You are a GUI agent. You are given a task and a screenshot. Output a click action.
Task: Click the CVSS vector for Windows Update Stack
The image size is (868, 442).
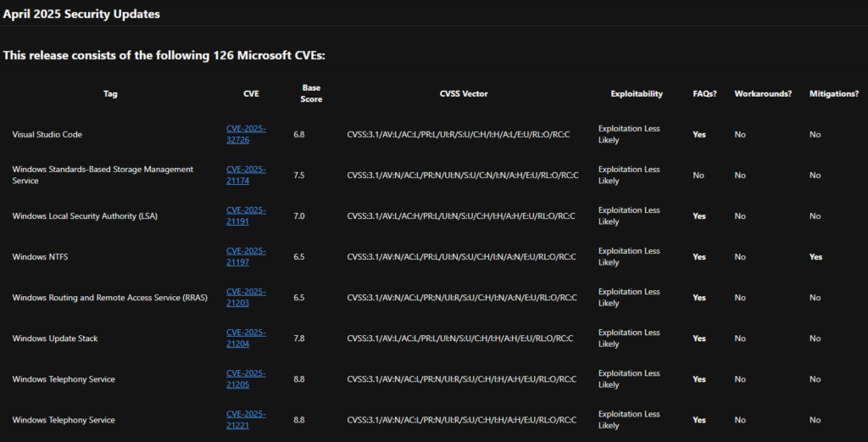tap(460, 338)
